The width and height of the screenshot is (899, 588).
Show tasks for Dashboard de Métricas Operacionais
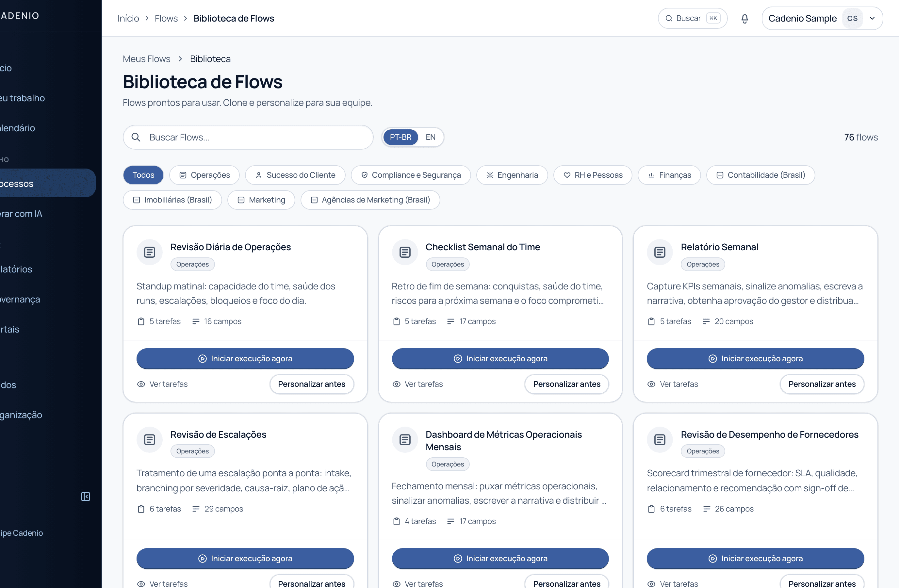(417, 583)
